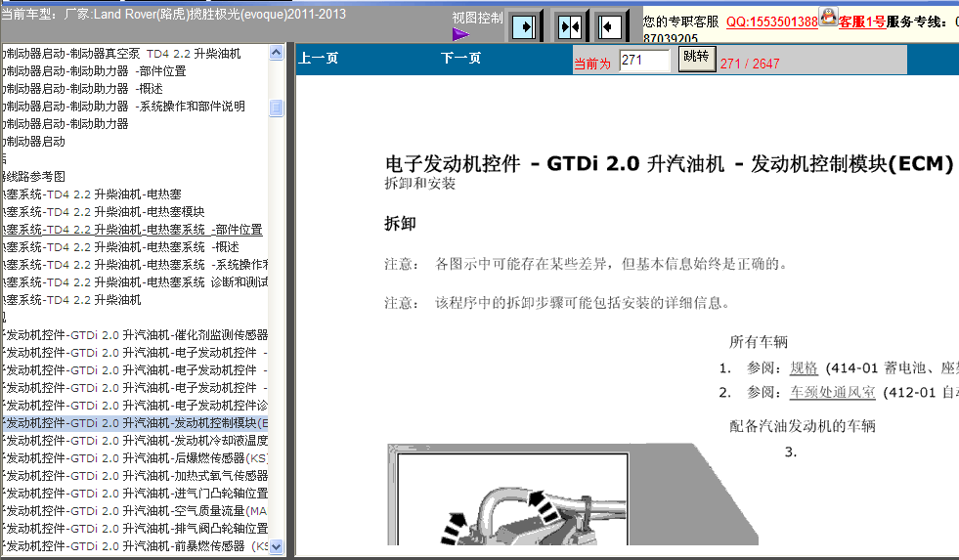
Task: Click the QQ penguin customer service icon
Action: click(x=828, y=17)
